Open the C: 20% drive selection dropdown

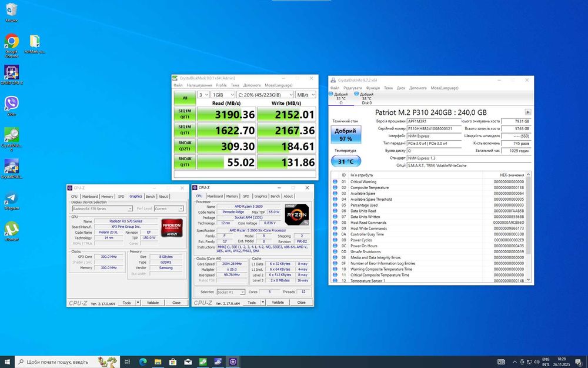click(265, 95)
